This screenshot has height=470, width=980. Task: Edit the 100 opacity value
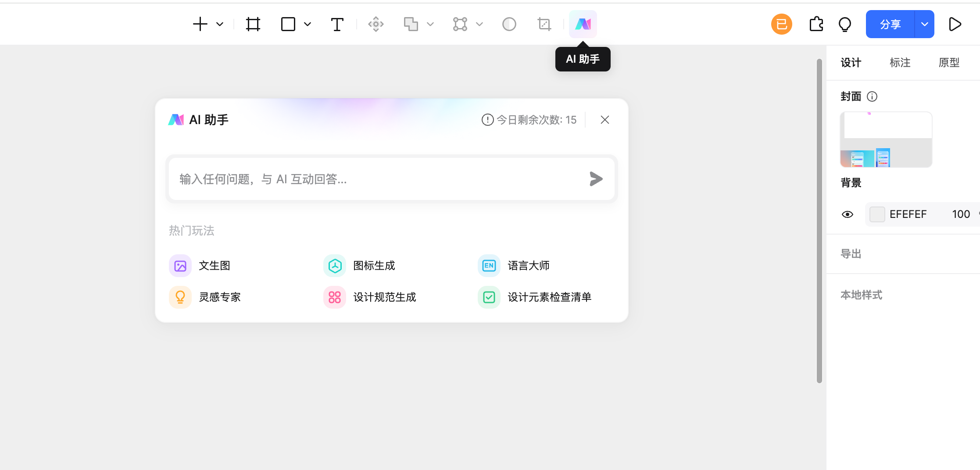[x=961, y=214]
